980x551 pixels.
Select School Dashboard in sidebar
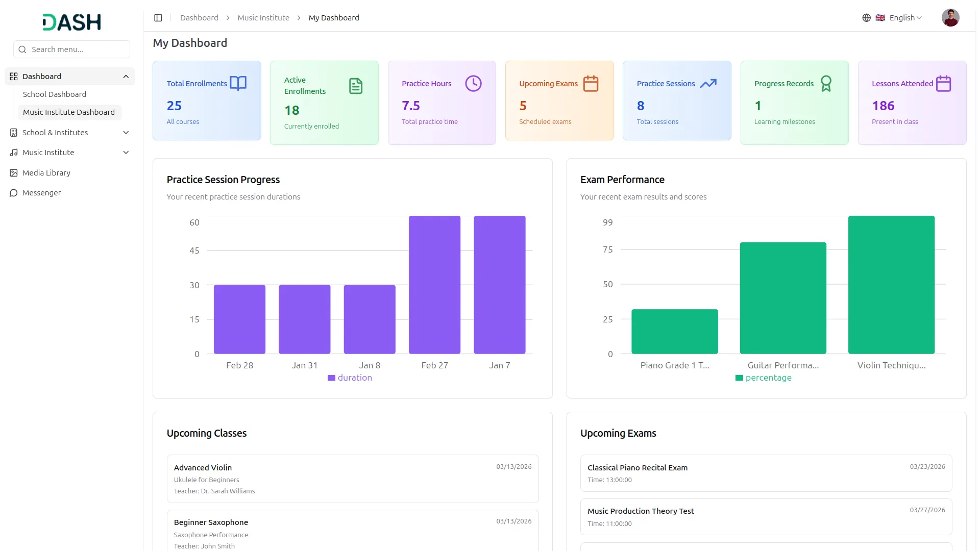55,94
